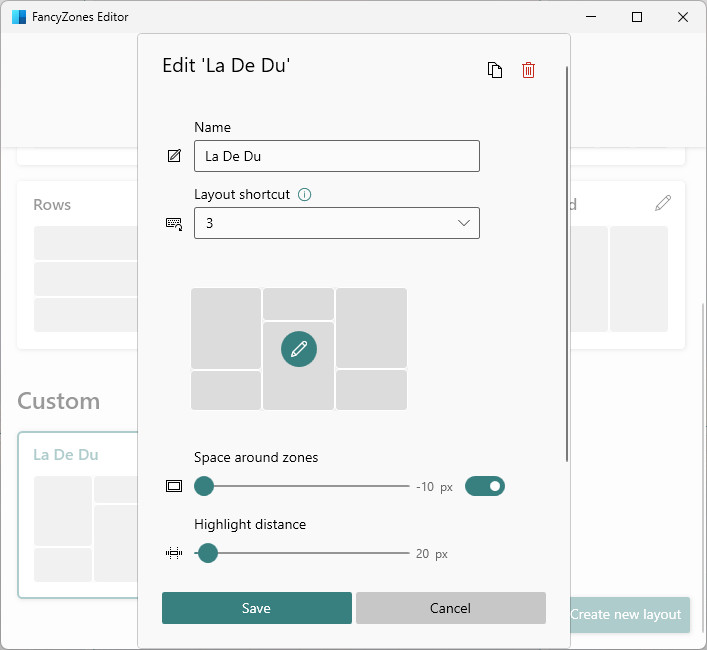Duplicate the La De Du layout
The height and width of the screenshot is (650, 707).
coord(495,70)
